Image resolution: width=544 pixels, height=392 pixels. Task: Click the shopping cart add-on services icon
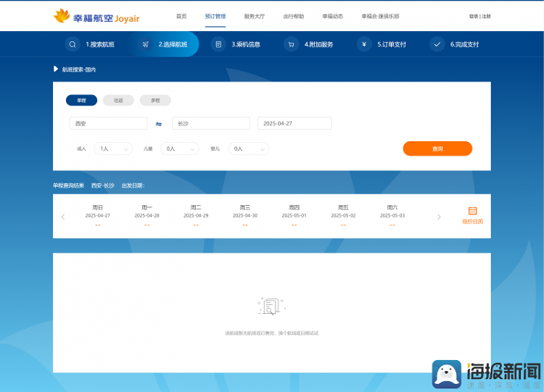click(291, 44)
